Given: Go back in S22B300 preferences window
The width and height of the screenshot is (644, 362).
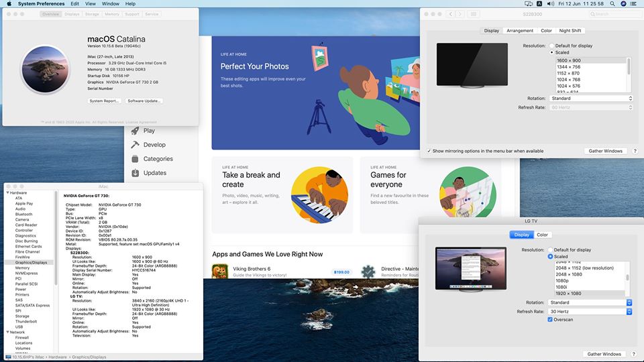Looking at the screenshot, I should (x=451, y=14).
